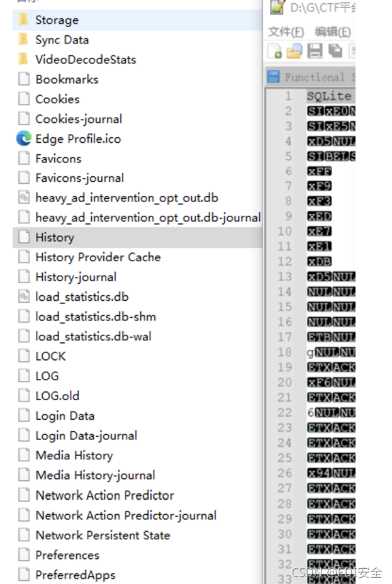
Task: Click the Notepad++ title bar app icon
Action: tap(277, 7)
